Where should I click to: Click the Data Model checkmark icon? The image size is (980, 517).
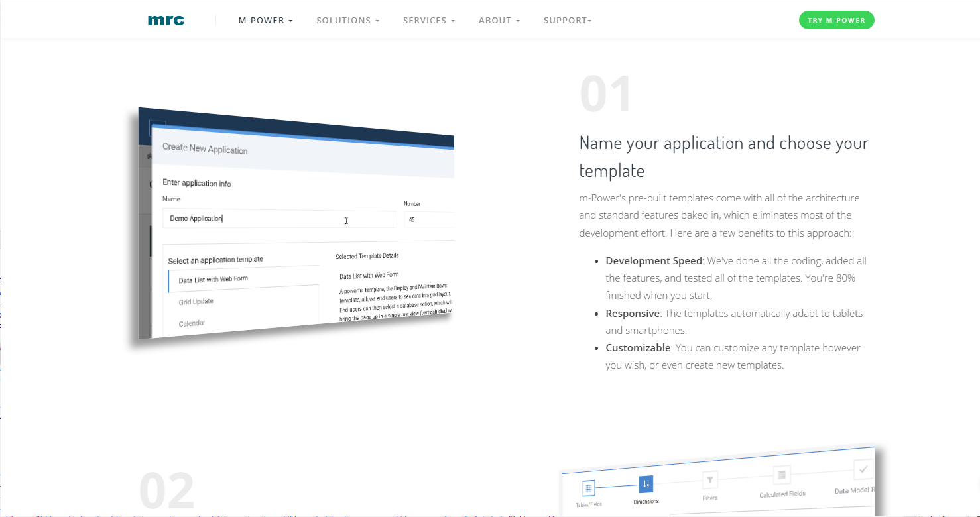point(863,470)
